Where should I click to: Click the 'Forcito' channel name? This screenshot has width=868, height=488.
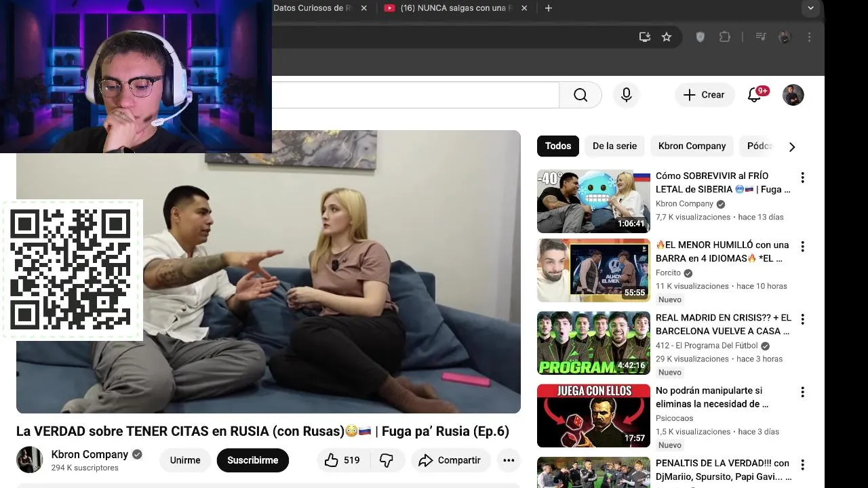668,273
